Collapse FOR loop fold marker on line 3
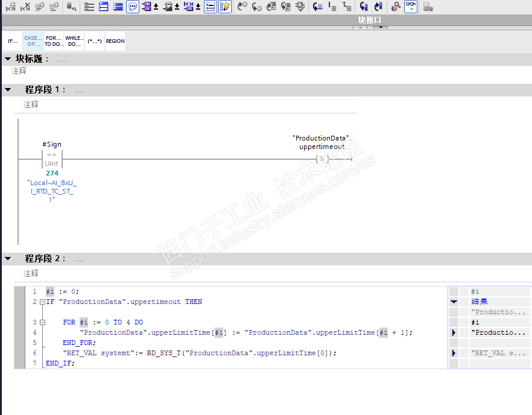 pyautogui.click(x=42, y=322)
